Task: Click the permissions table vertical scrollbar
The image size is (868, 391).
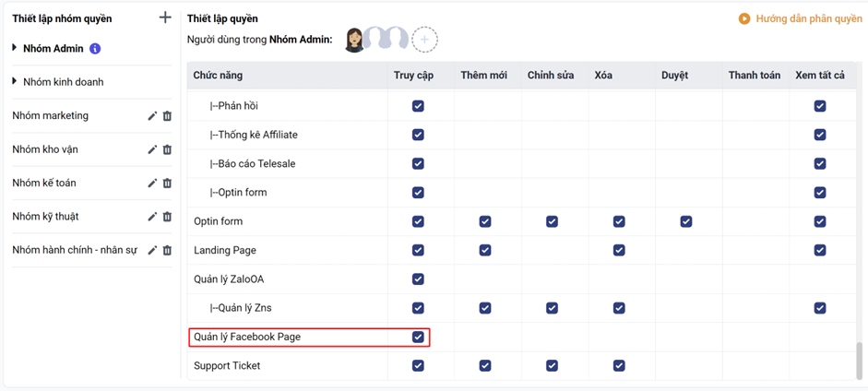Action: 860,358
